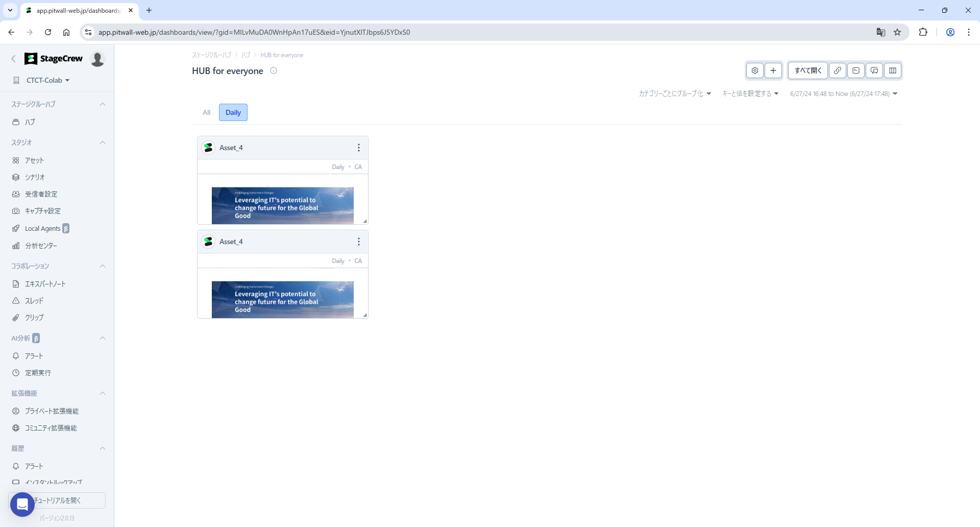
Task: Open dashboard settings gear icon
Action: point(755,70)
